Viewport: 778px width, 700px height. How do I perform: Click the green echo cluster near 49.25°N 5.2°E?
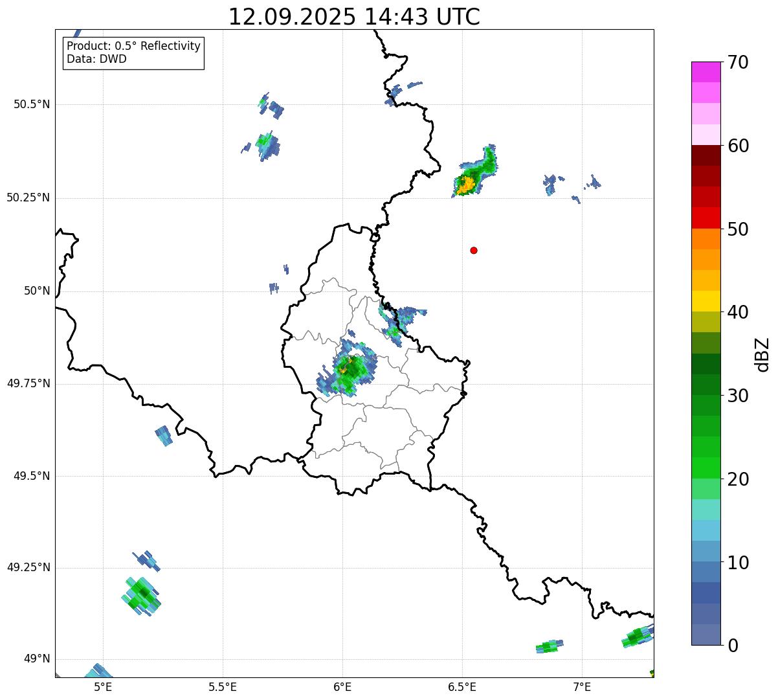point(142,596)
